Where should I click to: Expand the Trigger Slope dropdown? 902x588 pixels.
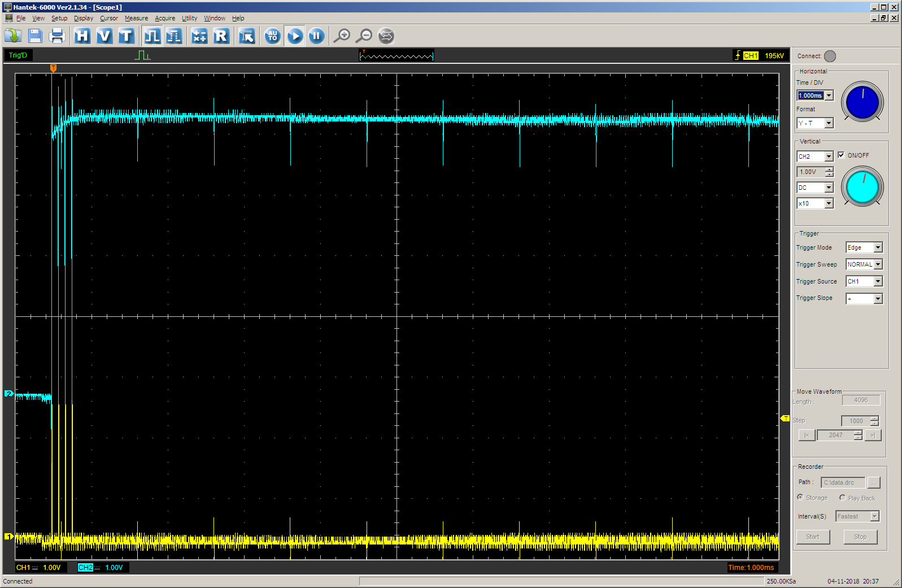(878, 299)
